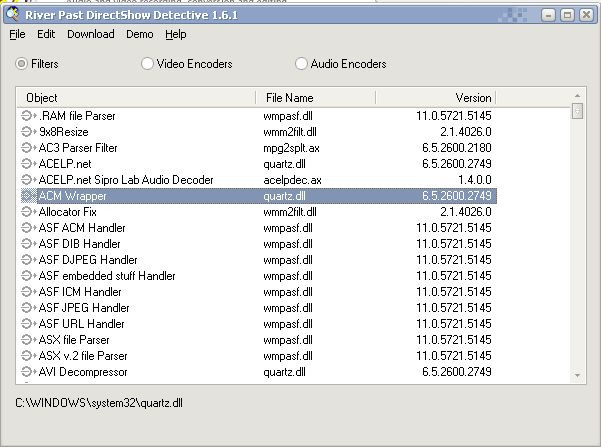Click the scrollbar up arrow

tap(578, 95)
